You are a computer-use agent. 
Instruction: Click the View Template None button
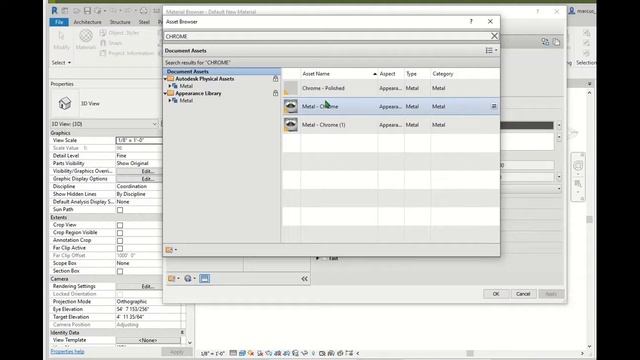click(x=148, y=340)
